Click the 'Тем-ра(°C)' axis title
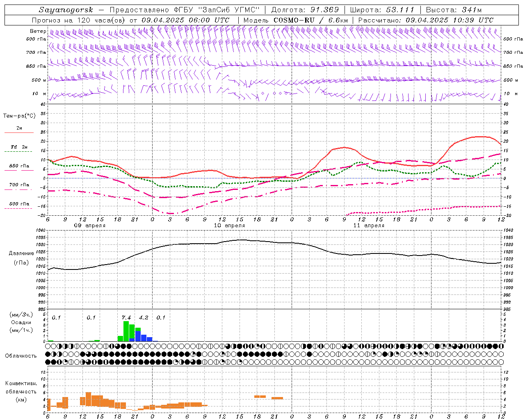 click(x=19, y=116)
